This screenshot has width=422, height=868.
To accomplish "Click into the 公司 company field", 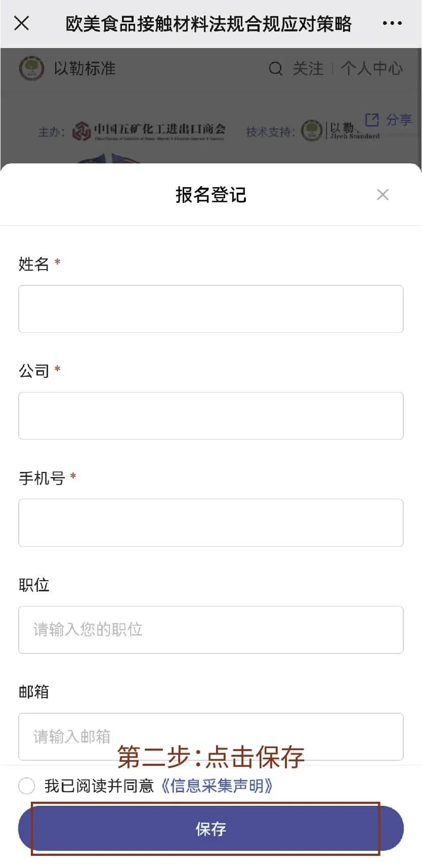I will click(x=210, y=416).
